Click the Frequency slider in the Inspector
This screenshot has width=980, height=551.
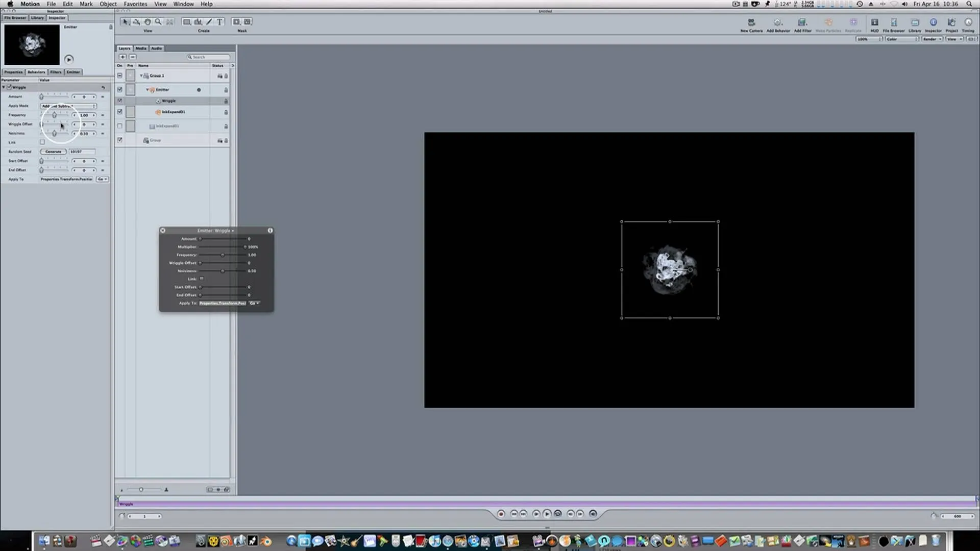click(x=55, y=115)
